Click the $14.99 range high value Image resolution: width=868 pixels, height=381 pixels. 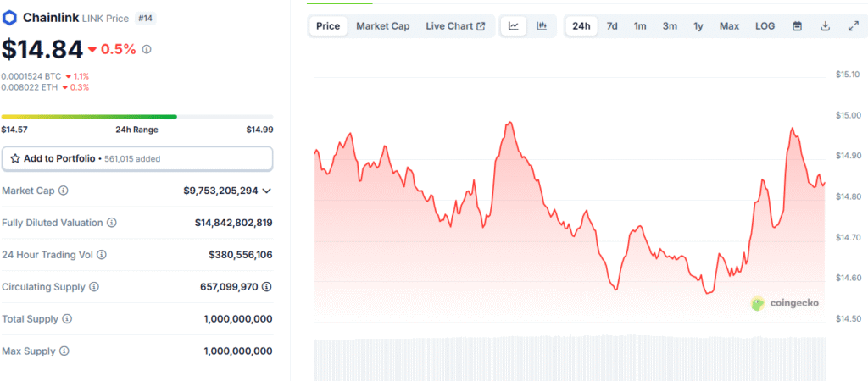pyautogui.click(x=260, y=130)
